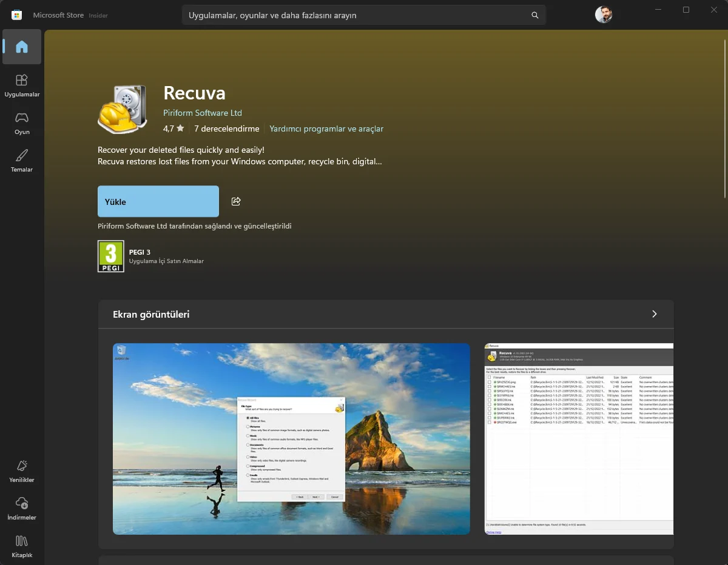The height and width of the screenshot is (565, 728).
Task: Open the Home page in sidebar
Action: 22,47
